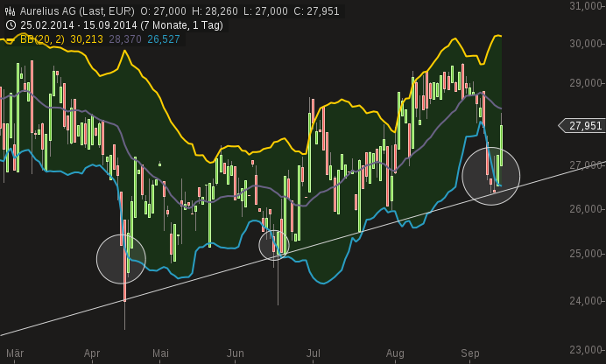Screen dimensions: 606x364
Task: Click the 24,000 price axis label
Action: [584, 301]
